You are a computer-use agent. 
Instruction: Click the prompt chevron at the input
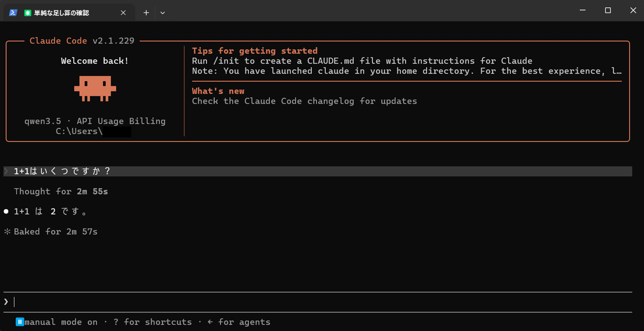[x=6, y=302]
